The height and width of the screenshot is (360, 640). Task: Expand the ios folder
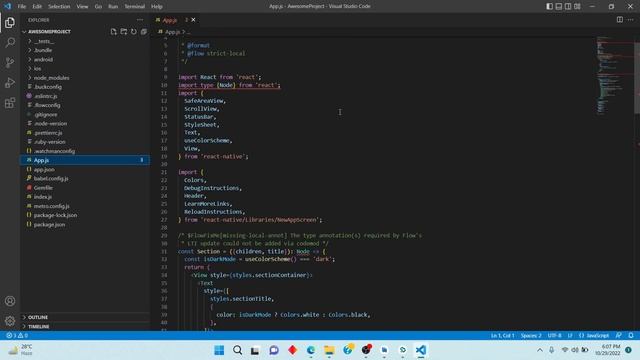(37, 69)
